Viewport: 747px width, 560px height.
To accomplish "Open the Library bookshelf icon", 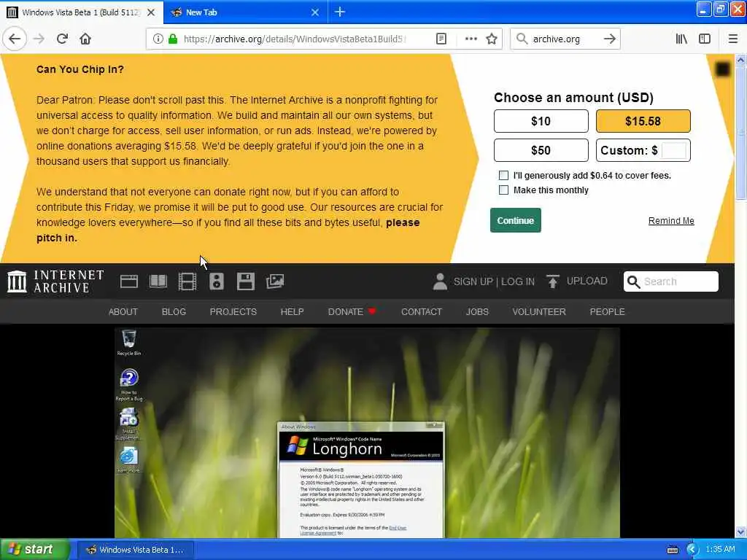I will tap(681, 39).
